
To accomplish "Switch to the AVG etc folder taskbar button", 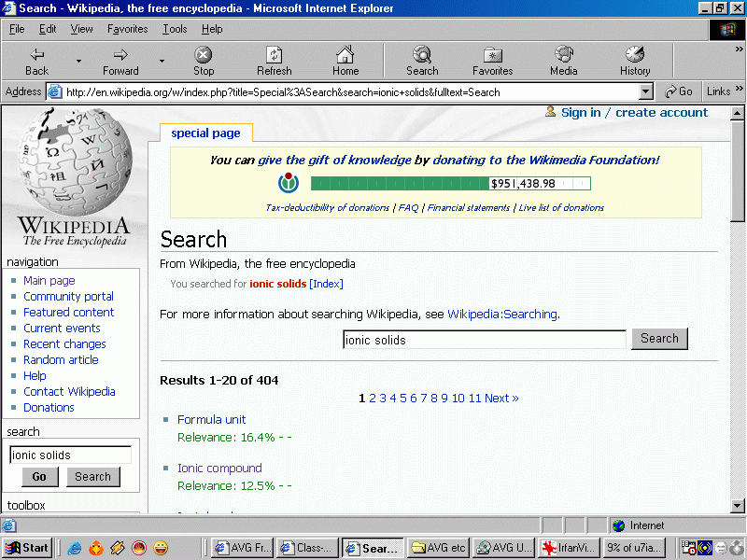I will point(439,548).
